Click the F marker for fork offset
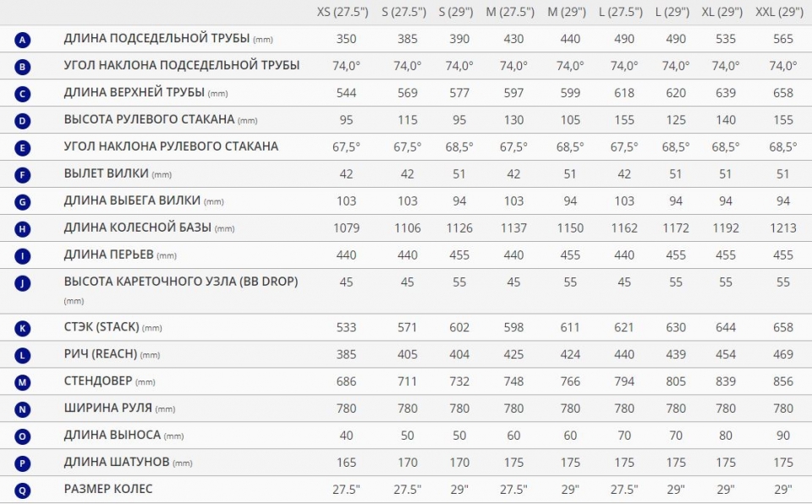Viewport: 812px width, 504px height. click(22, 175)
